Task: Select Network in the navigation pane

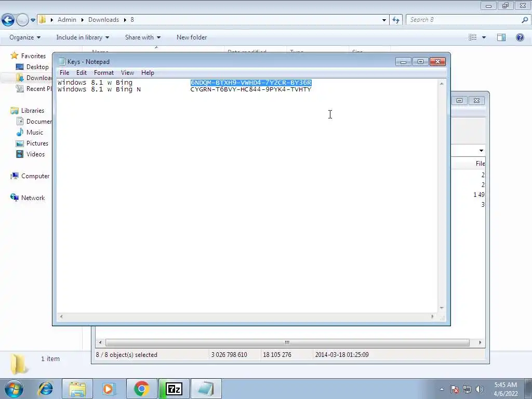Action: (33, 198)
